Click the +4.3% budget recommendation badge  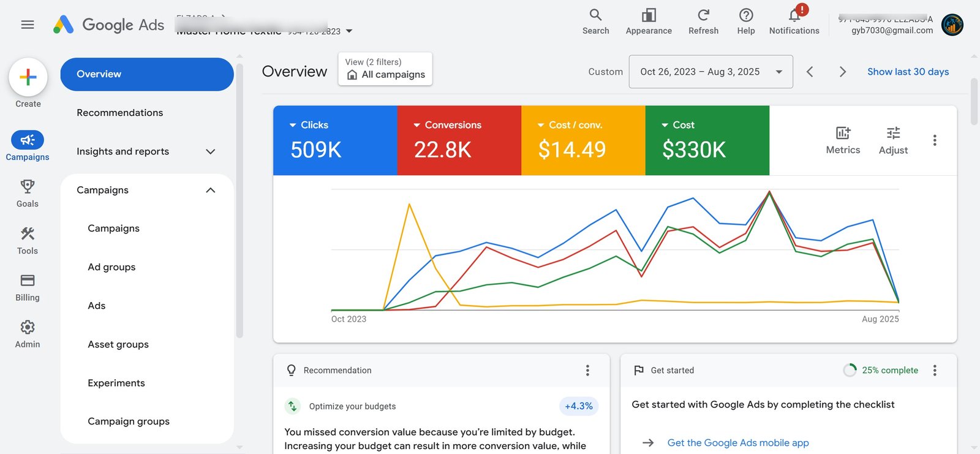[x=579, y=406]
